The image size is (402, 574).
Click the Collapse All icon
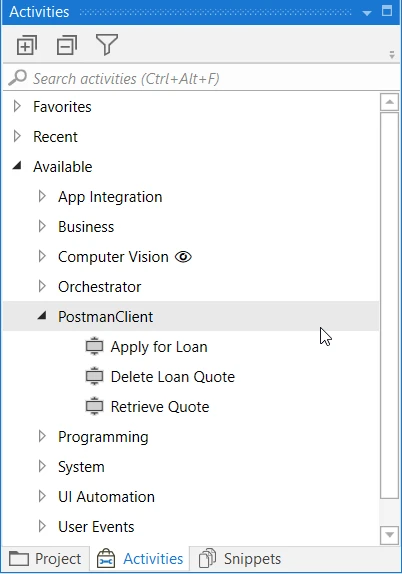67,45
